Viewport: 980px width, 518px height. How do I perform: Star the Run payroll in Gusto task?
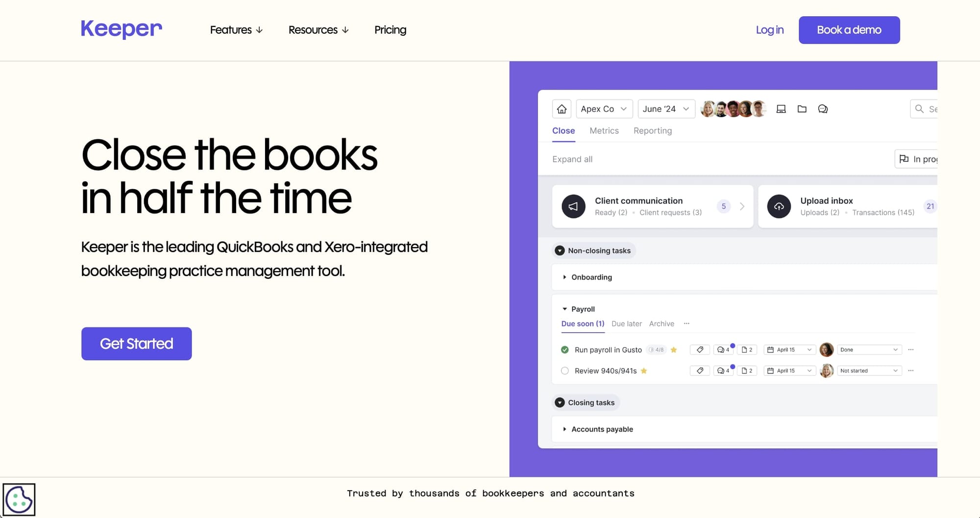pyautogui.click(x=674, y=349)
